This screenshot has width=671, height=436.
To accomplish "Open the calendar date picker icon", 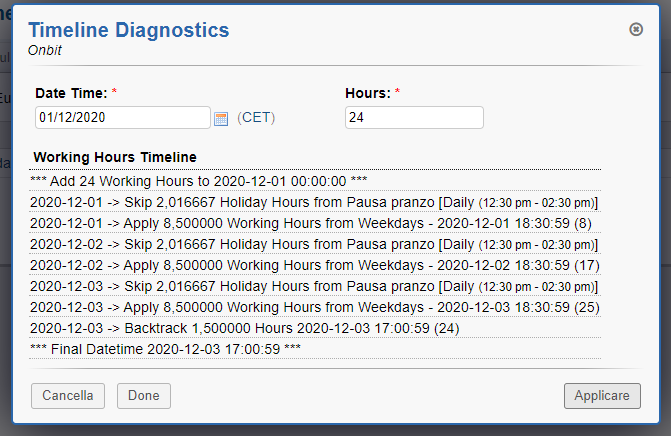I will click(x=221, y=119).
